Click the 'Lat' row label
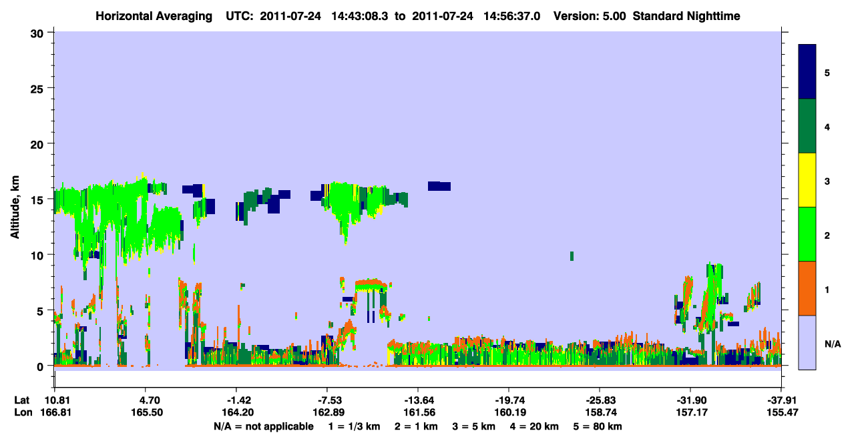The image size is (868, 445). pos(21,400)
